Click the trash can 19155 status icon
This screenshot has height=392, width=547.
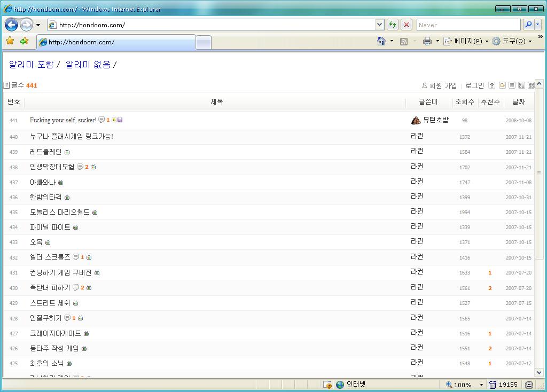click(503, 385)
